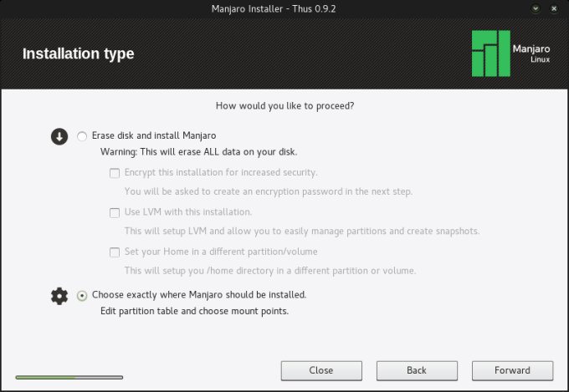
Task: Click the Manjaro Linux logo
Action: click(511, 53)
